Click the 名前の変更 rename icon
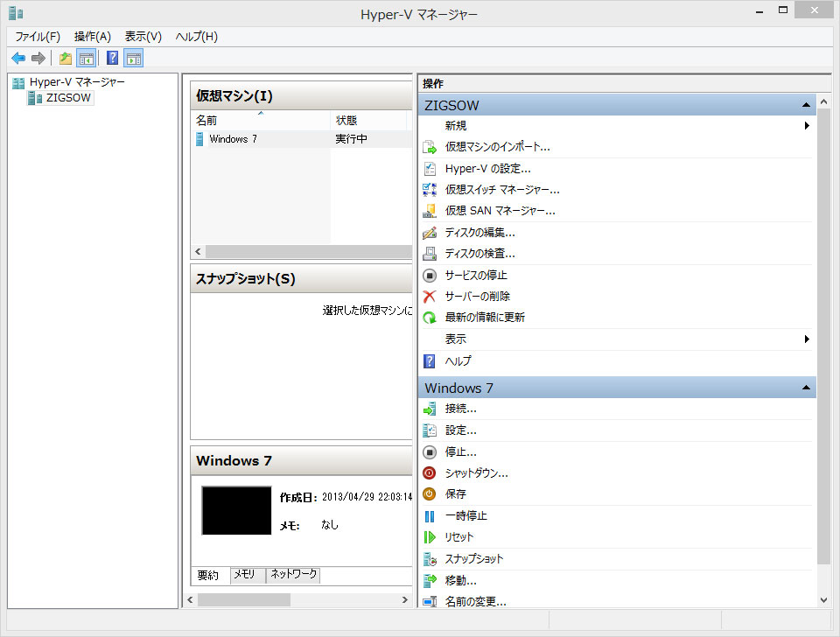 tap(430, 602)
